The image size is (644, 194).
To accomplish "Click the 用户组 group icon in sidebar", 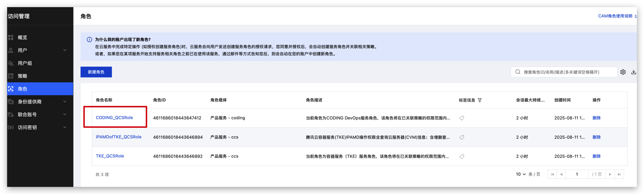I will pyautogui.click(x=10, y=63).
